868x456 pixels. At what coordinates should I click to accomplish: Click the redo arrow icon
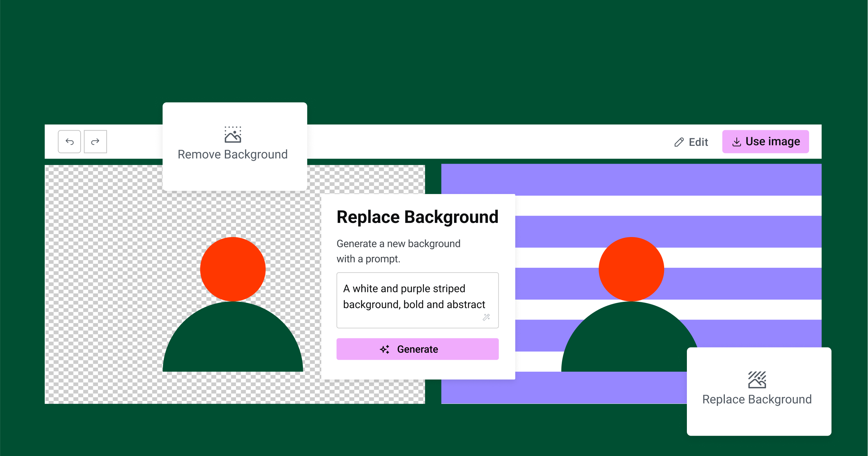(x=95, y=141)
